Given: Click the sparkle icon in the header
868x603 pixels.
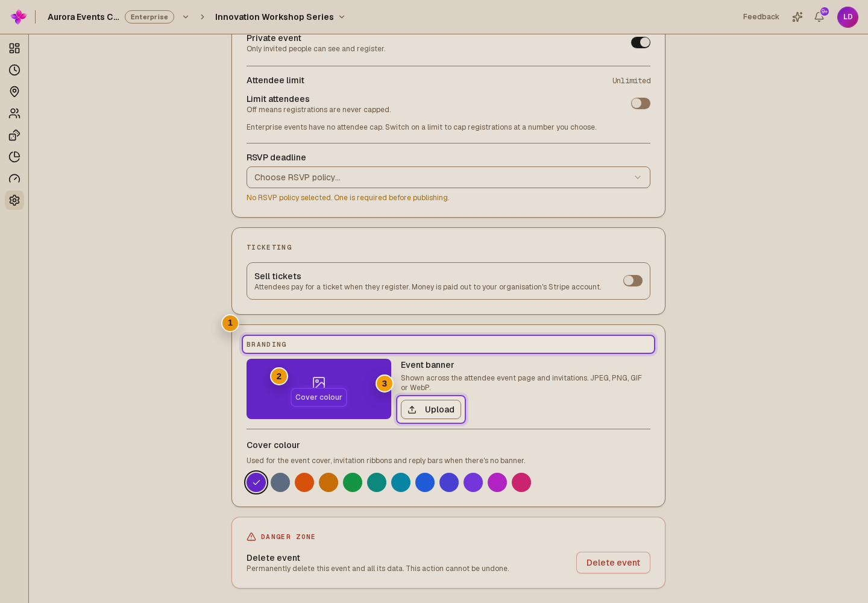Looking at the screenshot, I should (797, 17).
